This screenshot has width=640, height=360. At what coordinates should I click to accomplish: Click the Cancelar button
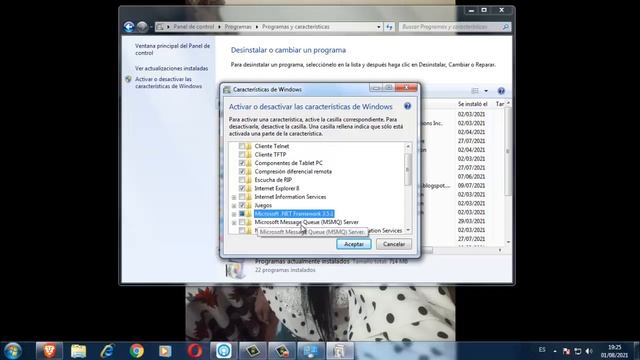pyautogui.click(x=394, y=244)
